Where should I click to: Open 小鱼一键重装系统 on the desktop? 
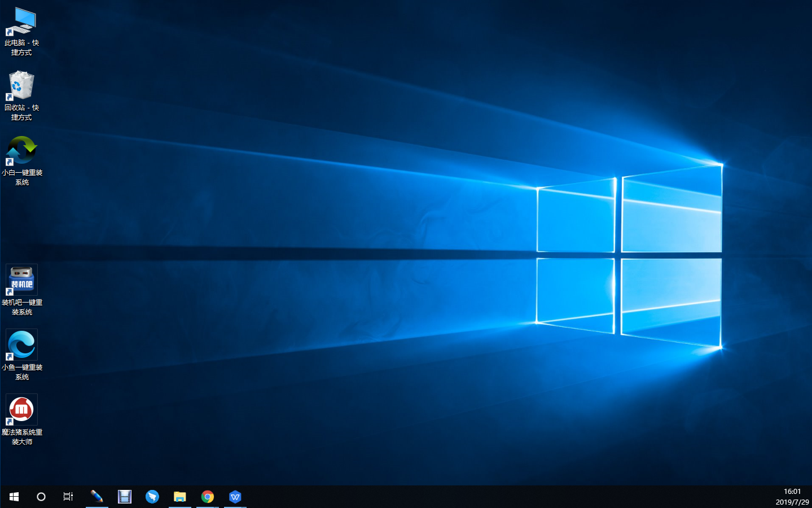(x=21, y=344)
